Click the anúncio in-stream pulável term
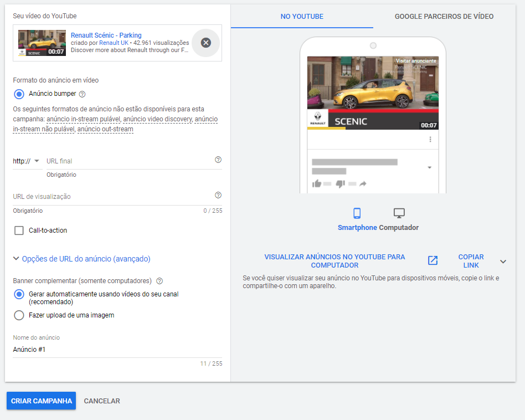 84,119
